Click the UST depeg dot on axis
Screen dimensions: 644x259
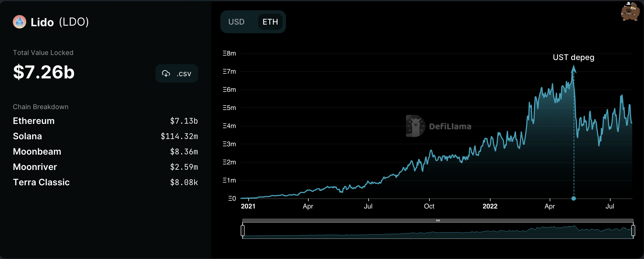(x=574, y=198)
